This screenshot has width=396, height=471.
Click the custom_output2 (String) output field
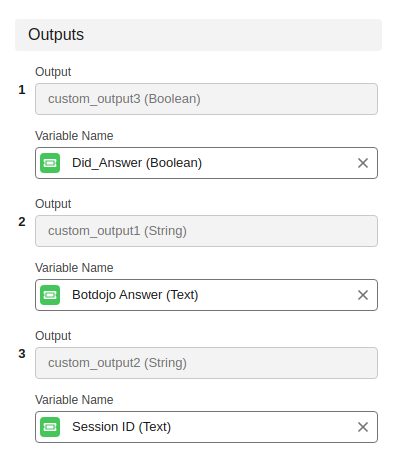206,363
